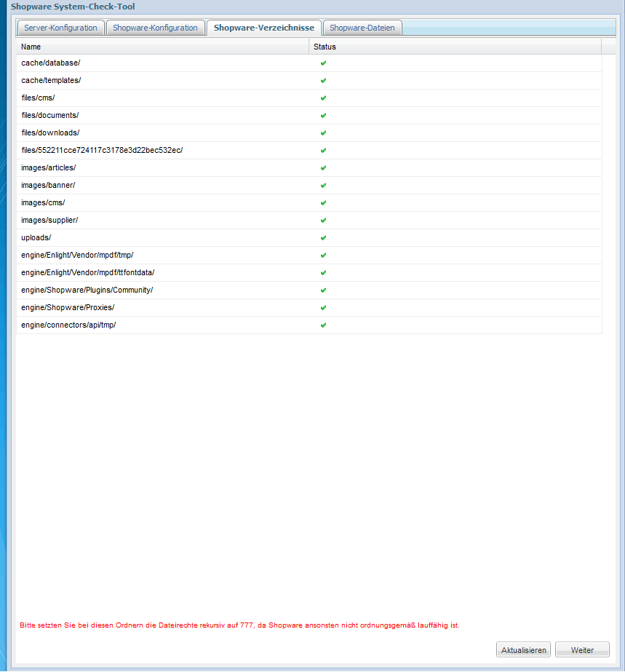This screenshot has width=625, height=672.
Task: Select the images/cms/ directory name
Action: [43, 203]
